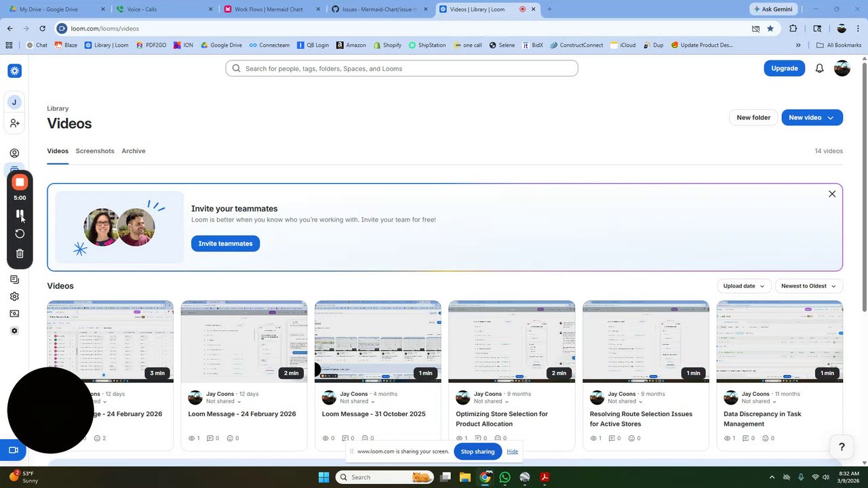The image size is (868, 488).
Task: Click the small gear icon at the sidebar bottom
Action: (14, 331)
